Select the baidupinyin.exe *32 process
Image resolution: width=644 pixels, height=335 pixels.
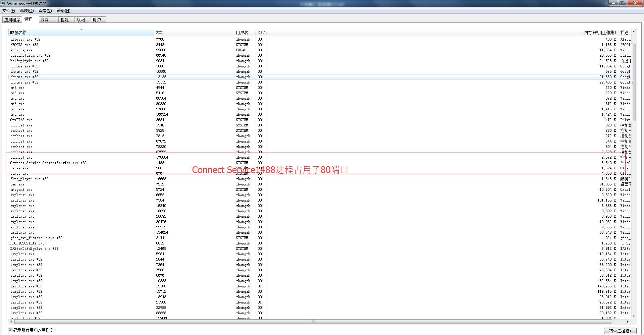pos(320,61)
